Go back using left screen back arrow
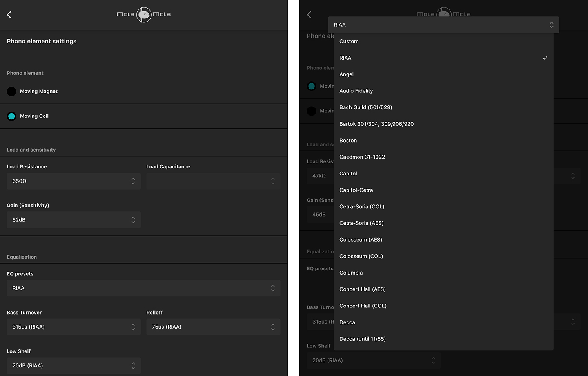Image resolution: width=588 pixels, height=376 pixels. [9, 14]
